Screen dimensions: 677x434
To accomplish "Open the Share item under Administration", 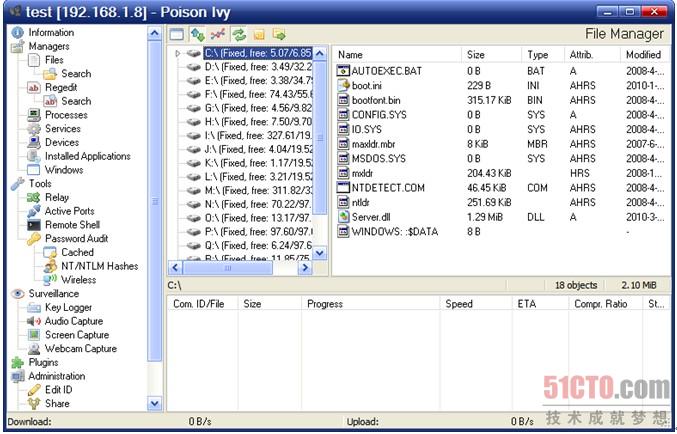I will click(x=57, y=404).
